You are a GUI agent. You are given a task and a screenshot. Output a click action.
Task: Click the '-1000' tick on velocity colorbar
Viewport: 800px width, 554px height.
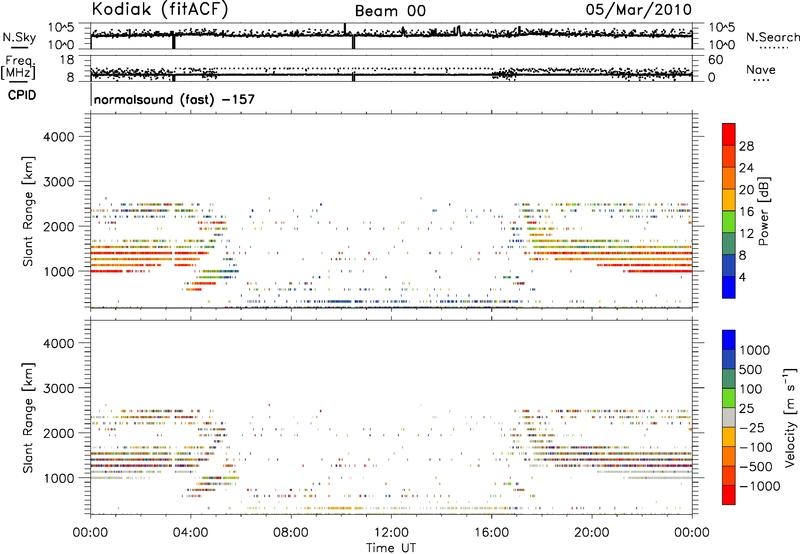pos(759,486)
